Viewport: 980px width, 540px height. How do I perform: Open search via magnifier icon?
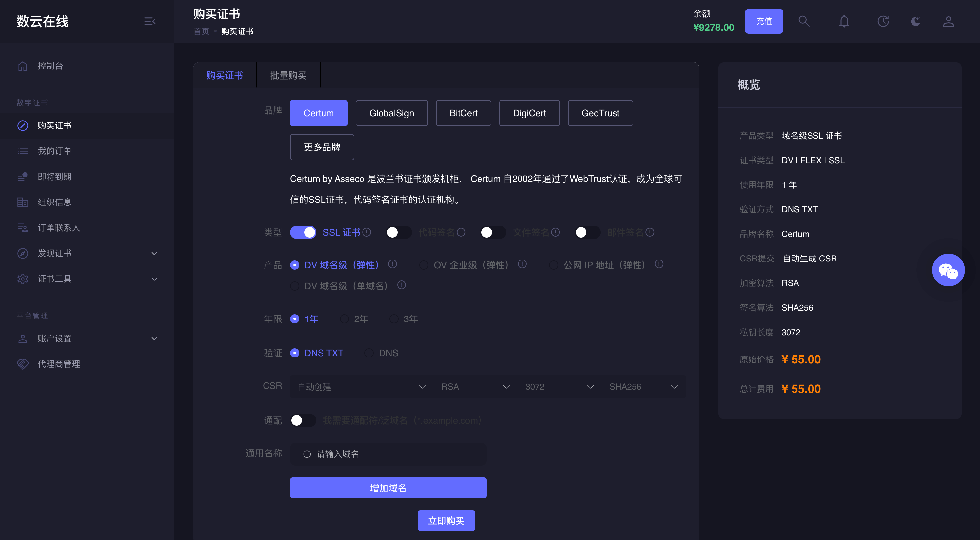point(803,21)
